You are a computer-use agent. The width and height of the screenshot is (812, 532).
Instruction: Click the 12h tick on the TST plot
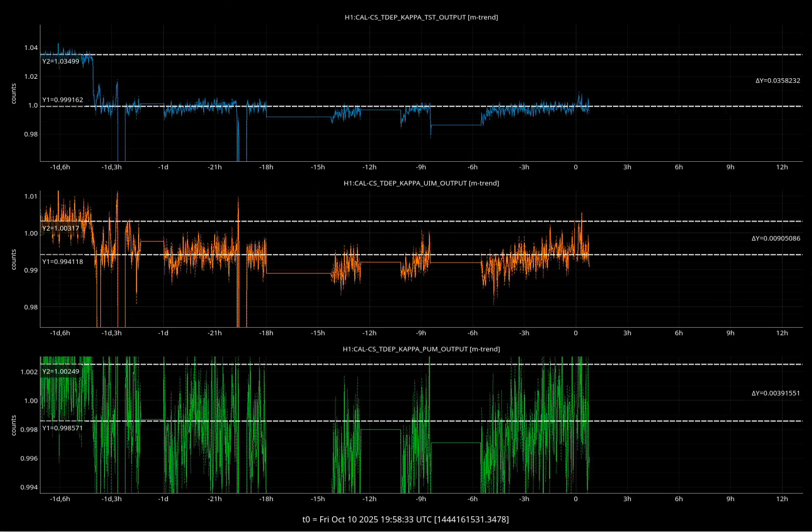point(782,168)
